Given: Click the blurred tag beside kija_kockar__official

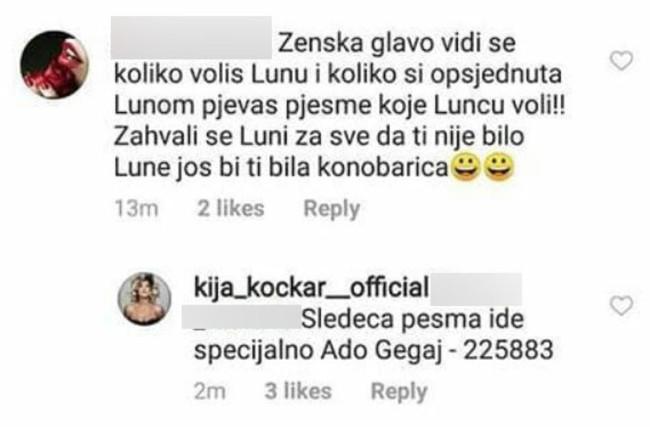Looking at the screenshot, I should 476,288.
